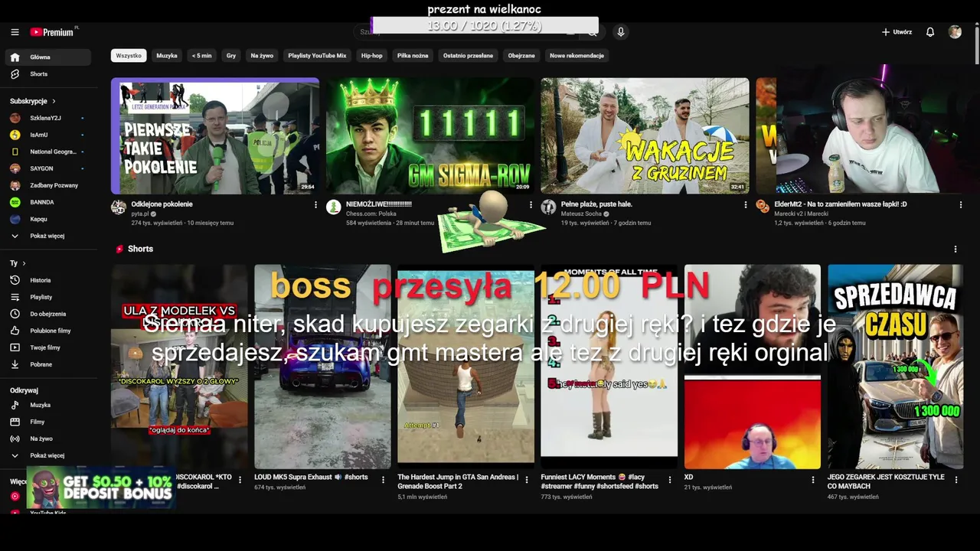
Task: Open pyta.pl channel avatar
Action: [119, 207]
